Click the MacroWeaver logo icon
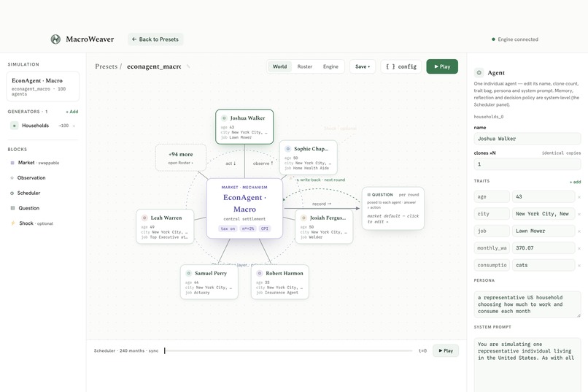The width and height of the screenshot is (588, 392). pos(55,39)
